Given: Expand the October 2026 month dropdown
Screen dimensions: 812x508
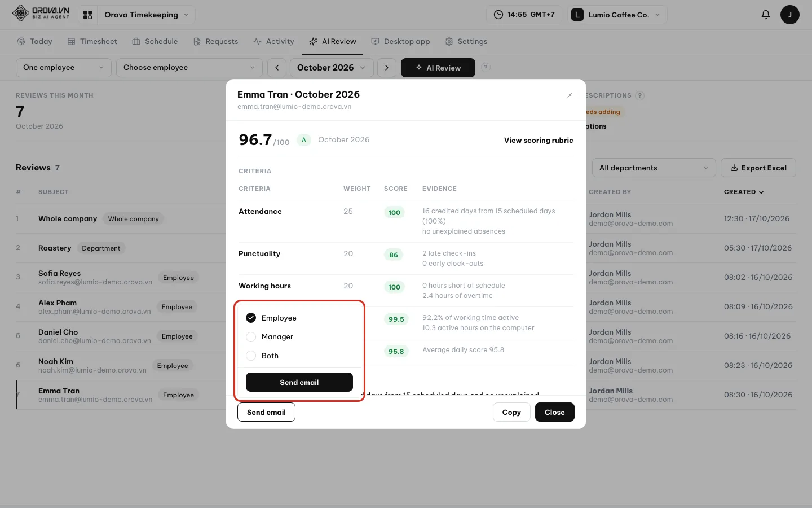Looking at the screenshot, I should point(332,68).
